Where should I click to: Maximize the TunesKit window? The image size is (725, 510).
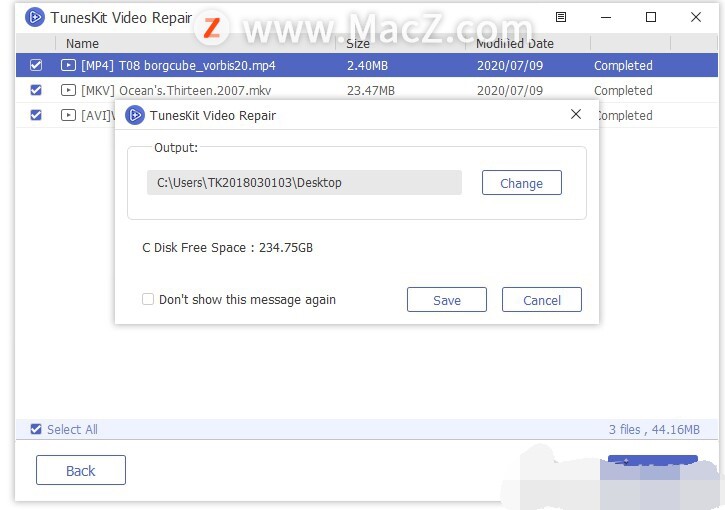tap(651, 17)
